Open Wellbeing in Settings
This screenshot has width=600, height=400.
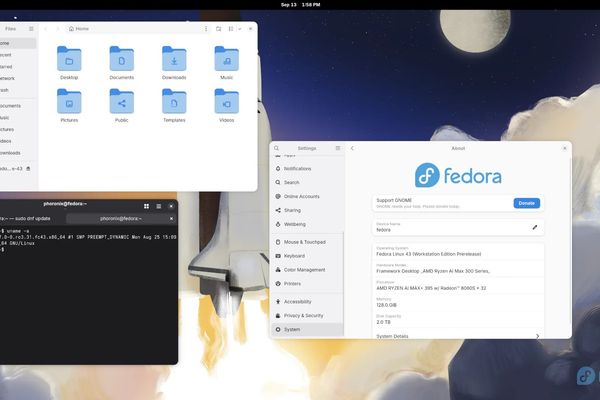[307, 224]
